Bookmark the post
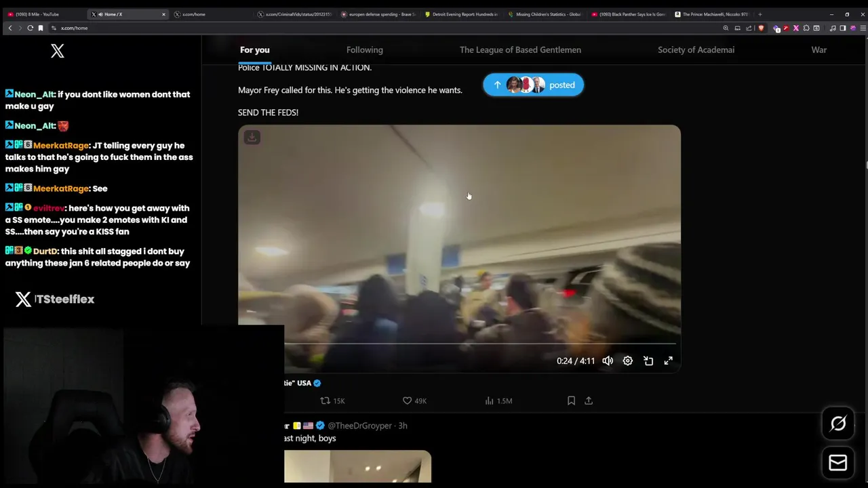Image resolution: width=868 pixels, height=488 pixels. coord(571,401)
